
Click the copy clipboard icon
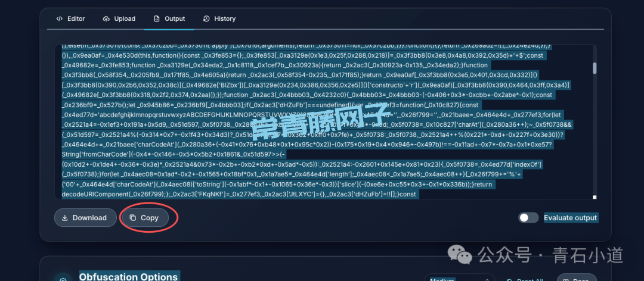pos(132,218)
